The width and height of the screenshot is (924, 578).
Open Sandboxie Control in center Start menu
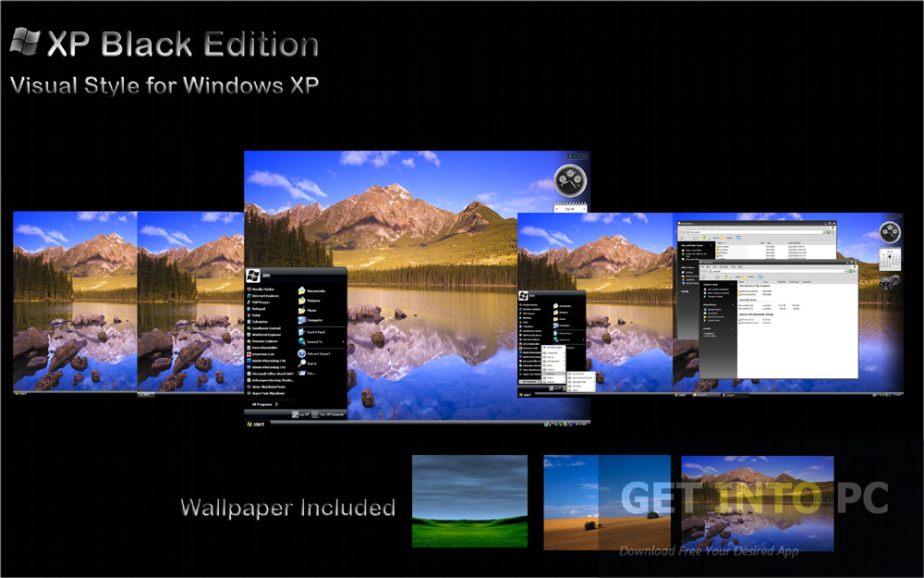(x=264, y=328)
